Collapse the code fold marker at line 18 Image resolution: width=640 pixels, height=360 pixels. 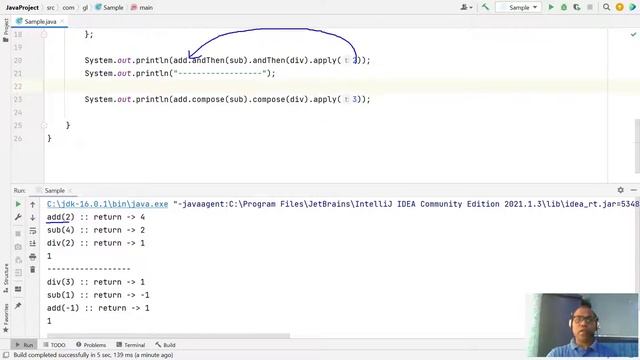(x=44, y=35)
